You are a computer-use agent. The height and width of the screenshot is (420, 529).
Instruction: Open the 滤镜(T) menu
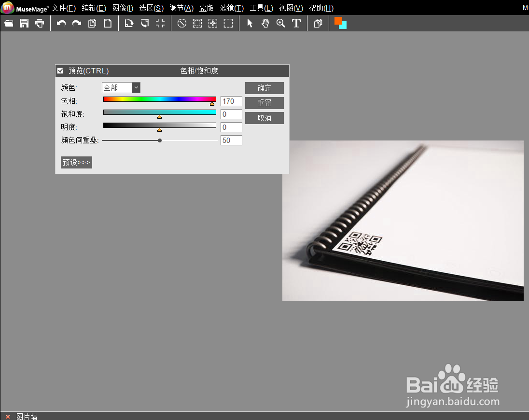232,8
